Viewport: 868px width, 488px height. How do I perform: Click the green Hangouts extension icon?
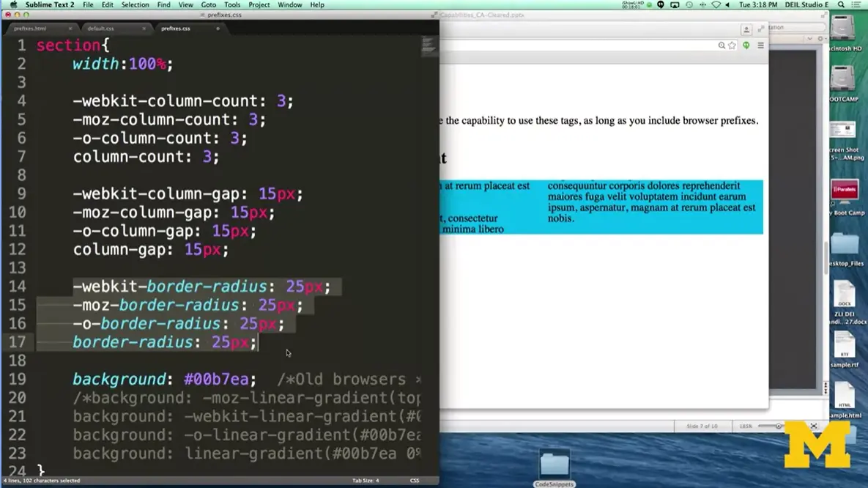[x=746, y=45]
